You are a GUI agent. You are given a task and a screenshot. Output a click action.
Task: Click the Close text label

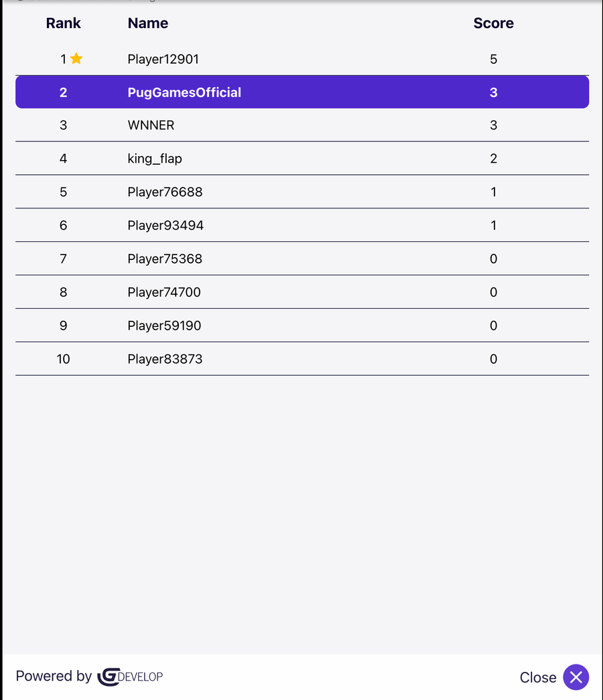[537, 678]
